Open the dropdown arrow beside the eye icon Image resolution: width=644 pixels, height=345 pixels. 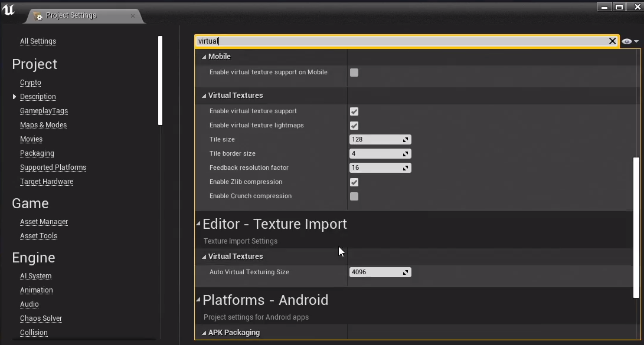tap(636, 41)
